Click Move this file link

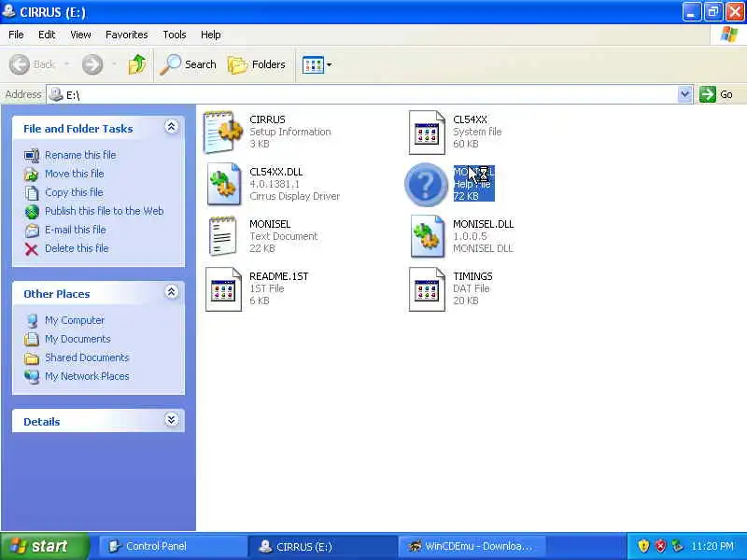click(x=75, y=174)
